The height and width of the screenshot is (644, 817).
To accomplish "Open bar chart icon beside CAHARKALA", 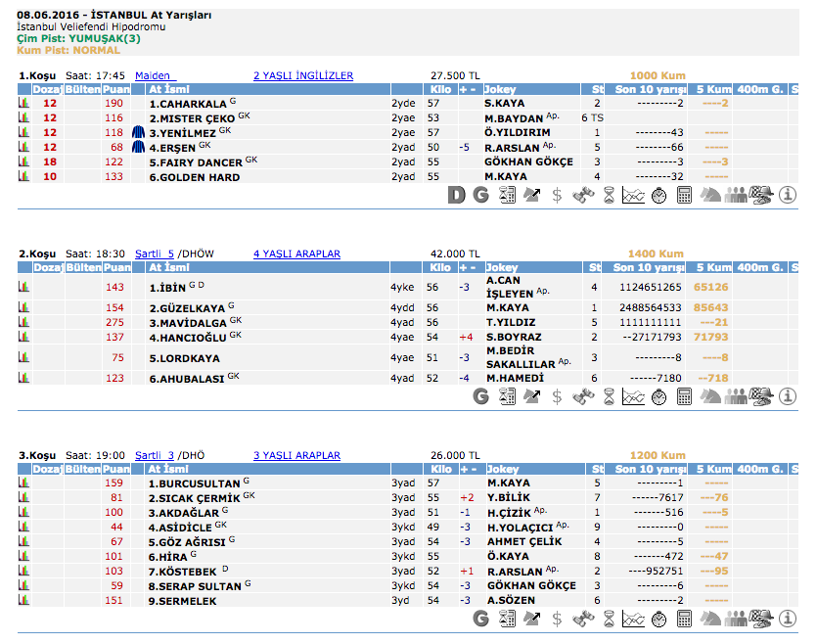I will click(23, 103).
